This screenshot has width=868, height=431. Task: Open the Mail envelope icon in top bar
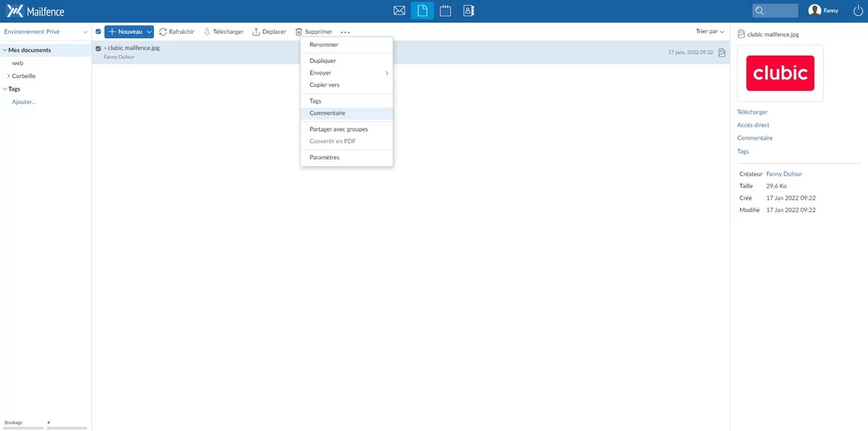[x=399, y=11]
